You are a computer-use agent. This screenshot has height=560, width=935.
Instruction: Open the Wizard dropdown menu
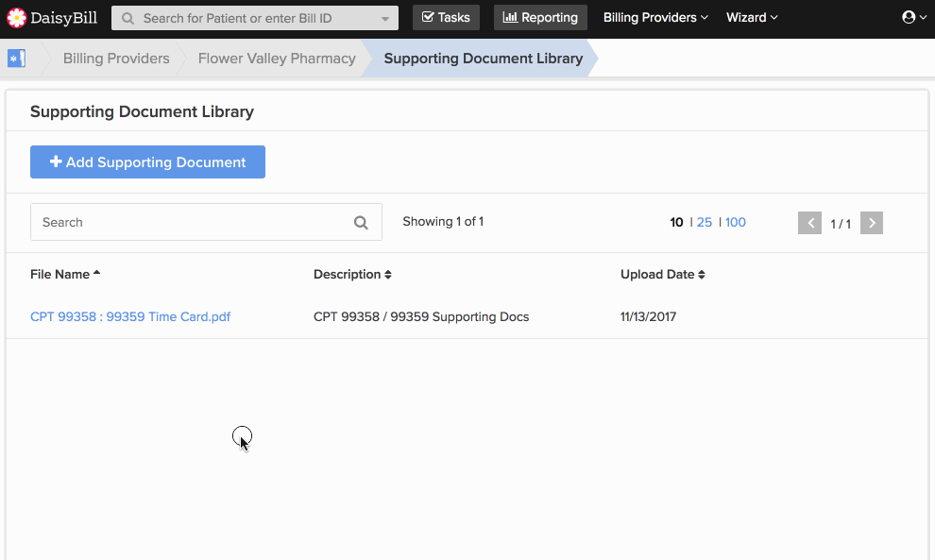point(752,17)
